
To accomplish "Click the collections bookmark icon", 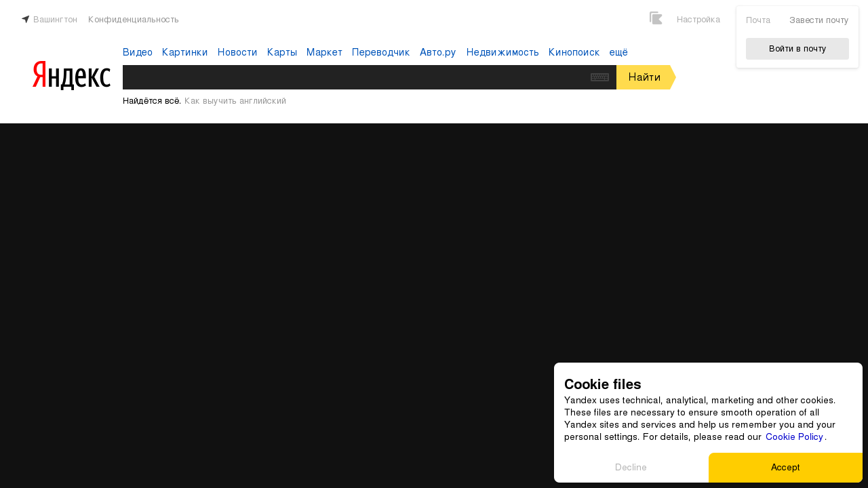I will pyautogui.click(x=656, y=18).
